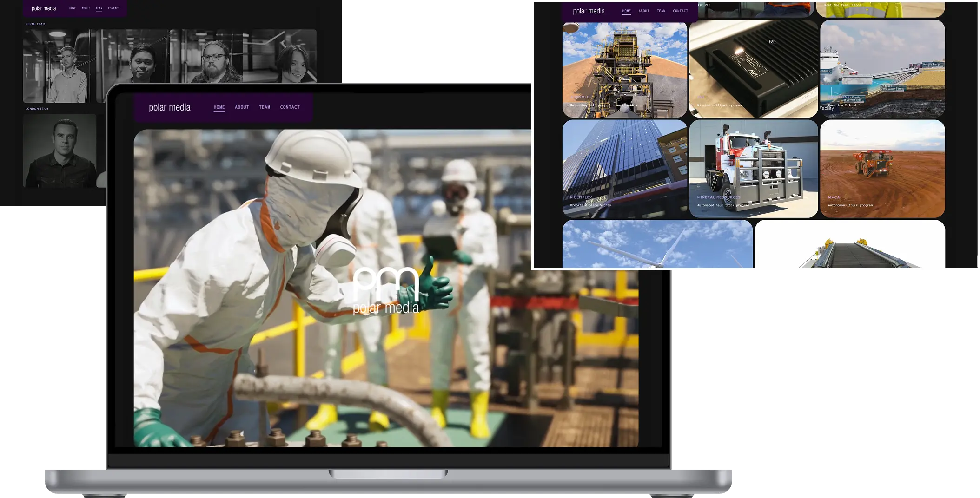
Task: Open the London team member portrait
Action: pos(60,151)
